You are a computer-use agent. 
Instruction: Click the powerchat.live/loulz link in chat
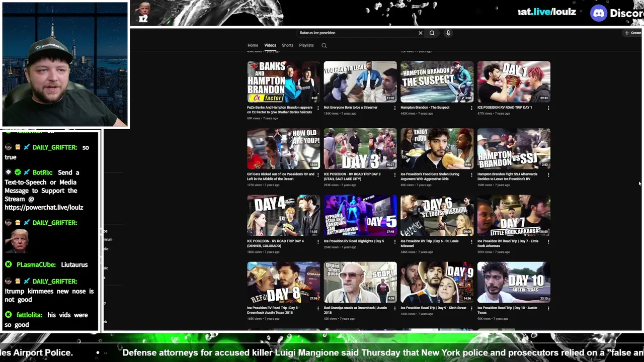point(44,207)
